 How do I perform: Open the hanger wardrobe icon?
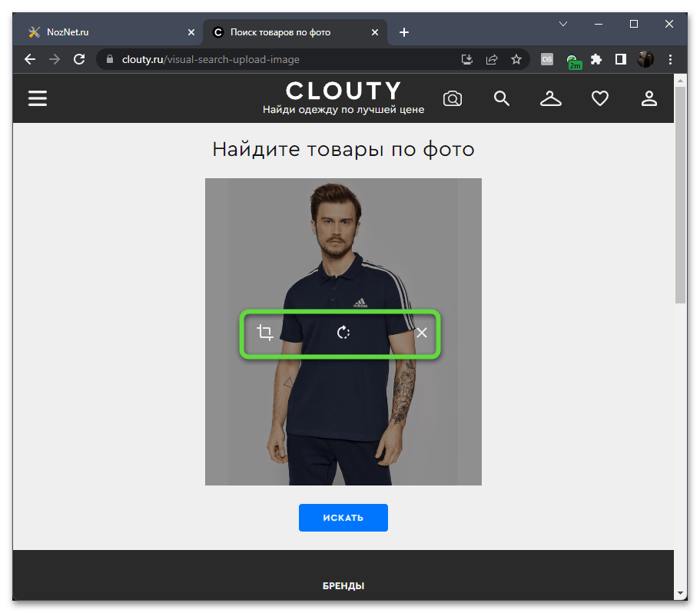click(550, 98)
